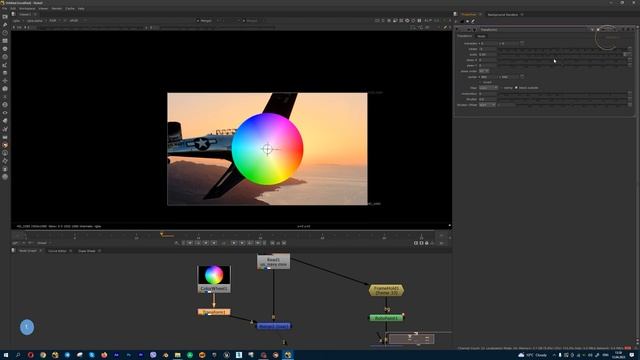This screenshot has height=360, width=640.
Task: Open the Color nodes toolbar menu
Action: tap(5, 49)
